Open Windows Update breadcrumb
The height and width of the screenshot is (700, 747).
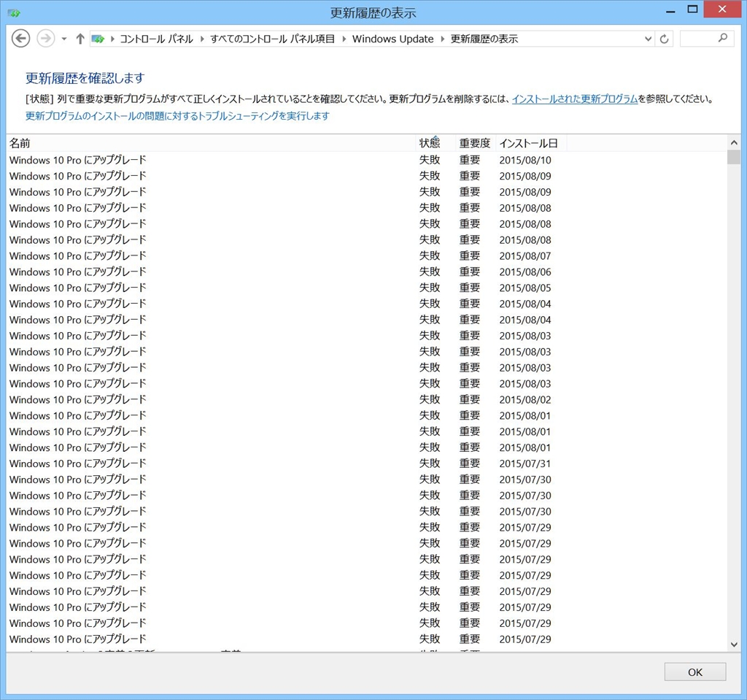point(393,39)
